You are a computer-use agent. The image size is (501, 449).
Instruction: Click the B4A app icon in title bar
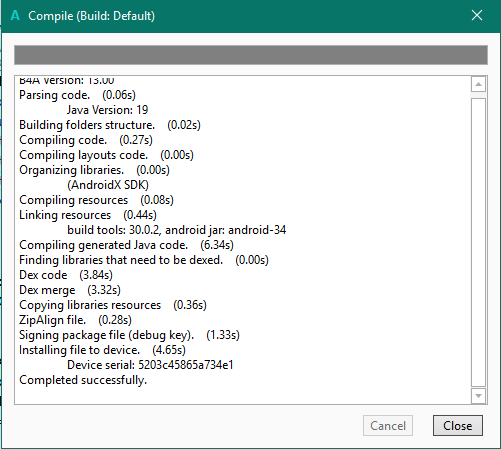tap(15, 16)
